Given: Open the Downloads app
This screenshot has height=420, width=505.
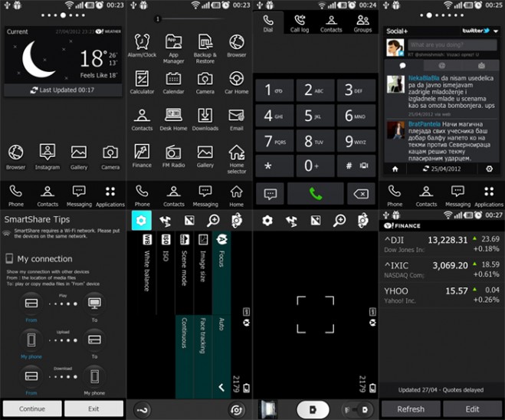Looking at the screenshot, I should tap(205, 119).
